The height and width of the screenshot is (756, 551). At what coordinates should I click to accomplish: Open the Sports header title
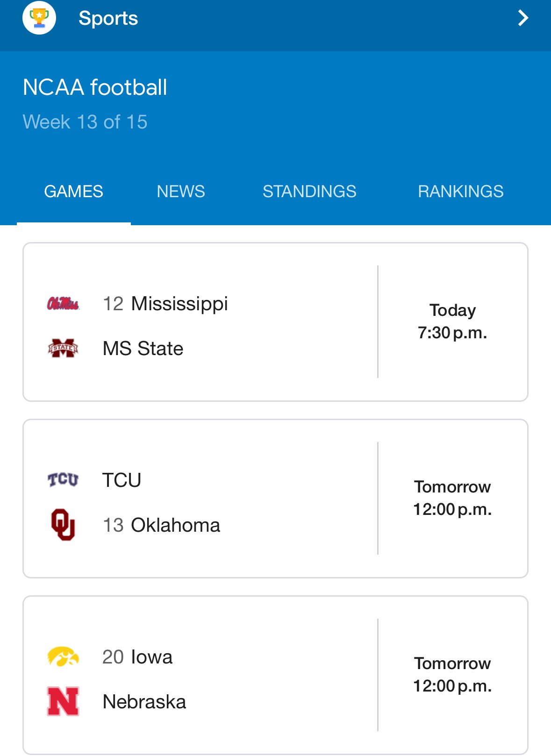point(108,18)
